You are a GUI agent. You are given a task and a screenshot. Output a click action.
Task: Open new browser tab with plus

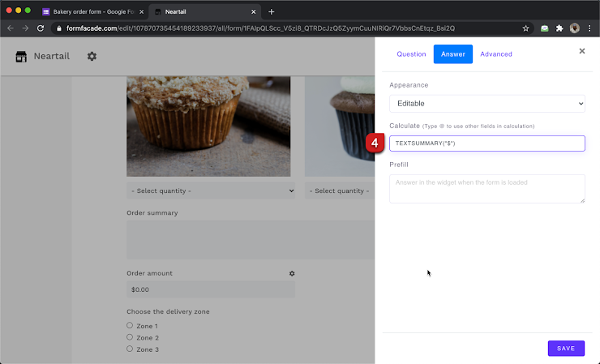click(x=272, y=11)
